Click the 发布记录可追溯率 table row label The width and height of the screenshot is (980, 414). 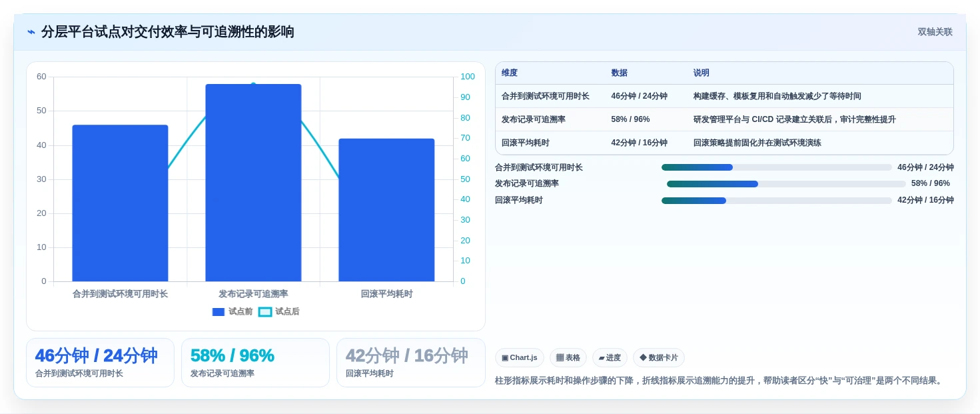[534, 119]
